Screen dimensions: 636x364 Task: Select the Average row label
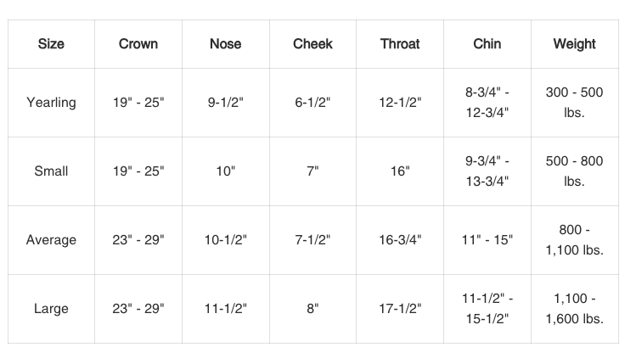[51, 240]
